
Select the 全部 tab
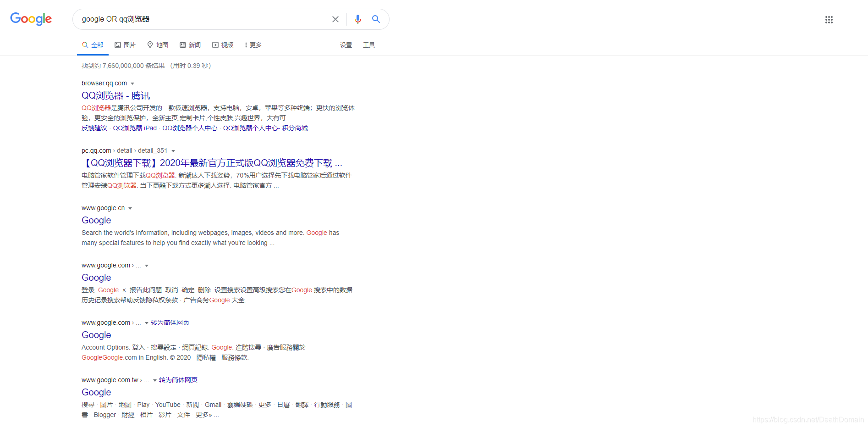click(x=93, y=45)
